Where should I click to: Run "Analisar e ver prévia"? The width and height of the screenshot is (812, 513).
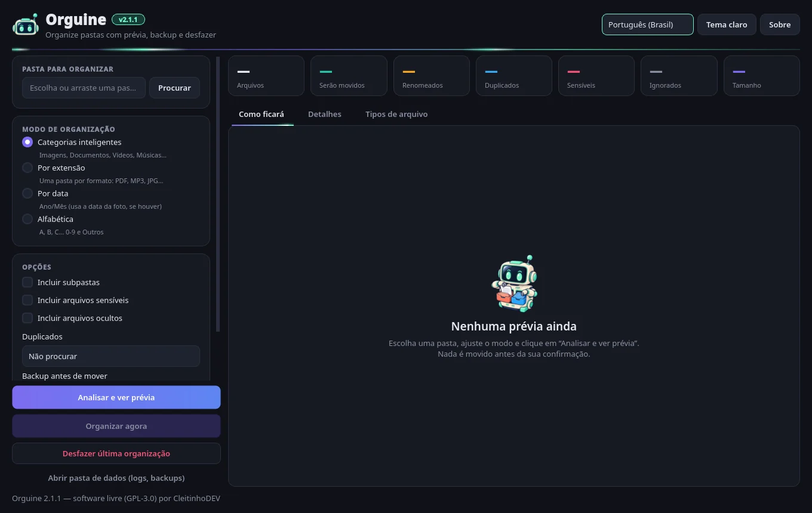[116, 397]
